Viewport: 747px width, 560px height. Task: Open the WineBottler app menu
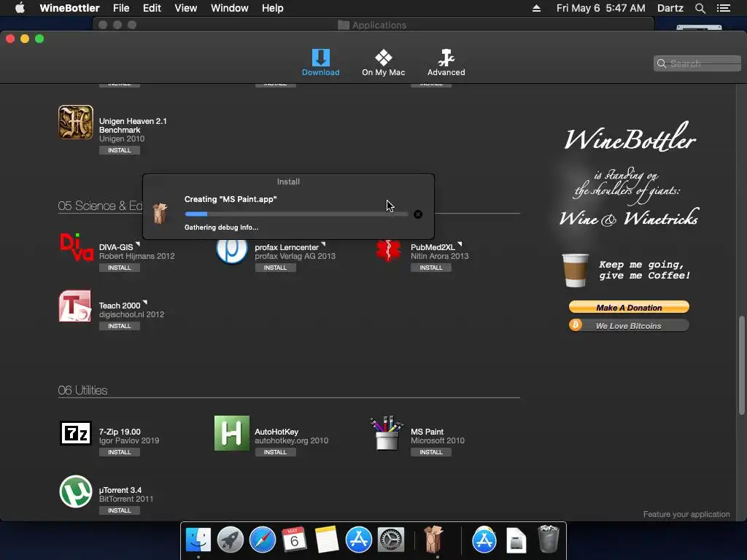[x=69, y=8]
